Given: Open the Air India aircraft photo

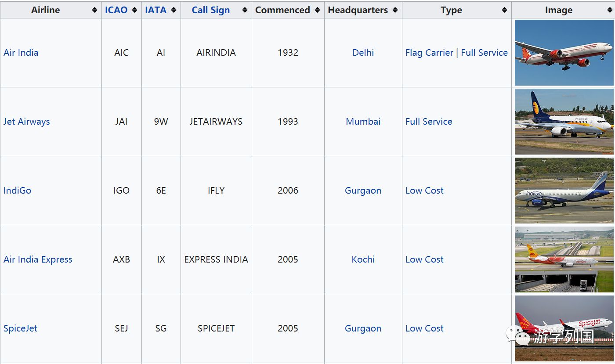Looking at the screenshot, I should 564,53.
